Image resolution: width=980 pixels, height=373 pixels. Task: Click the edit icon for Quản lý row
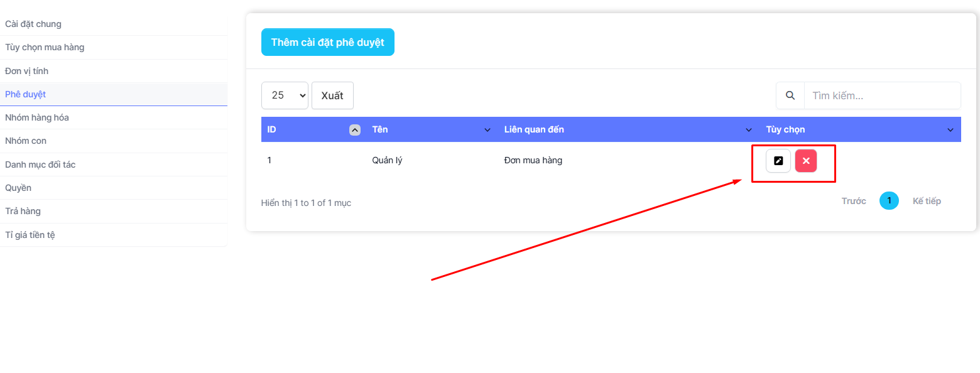[x=778, y=161]
